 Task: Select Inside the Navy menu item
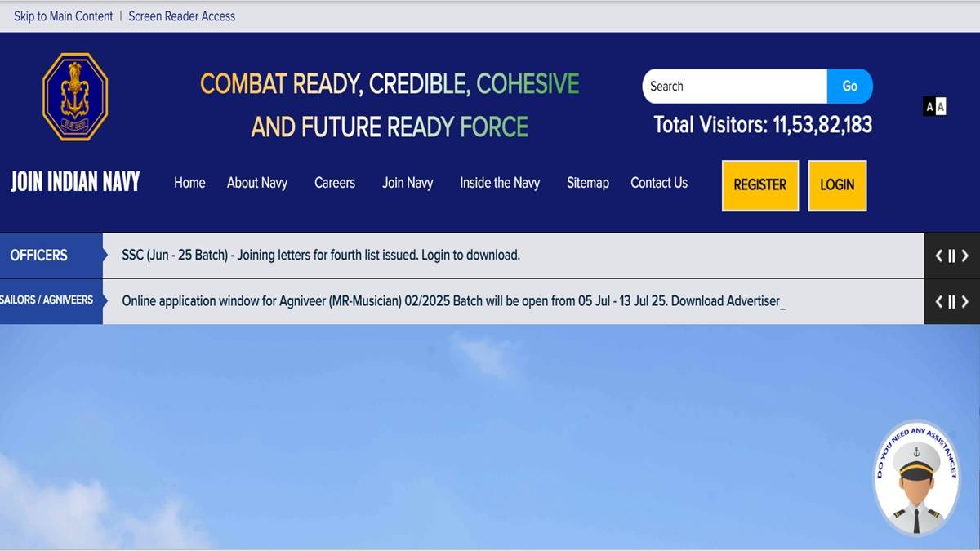500,183
